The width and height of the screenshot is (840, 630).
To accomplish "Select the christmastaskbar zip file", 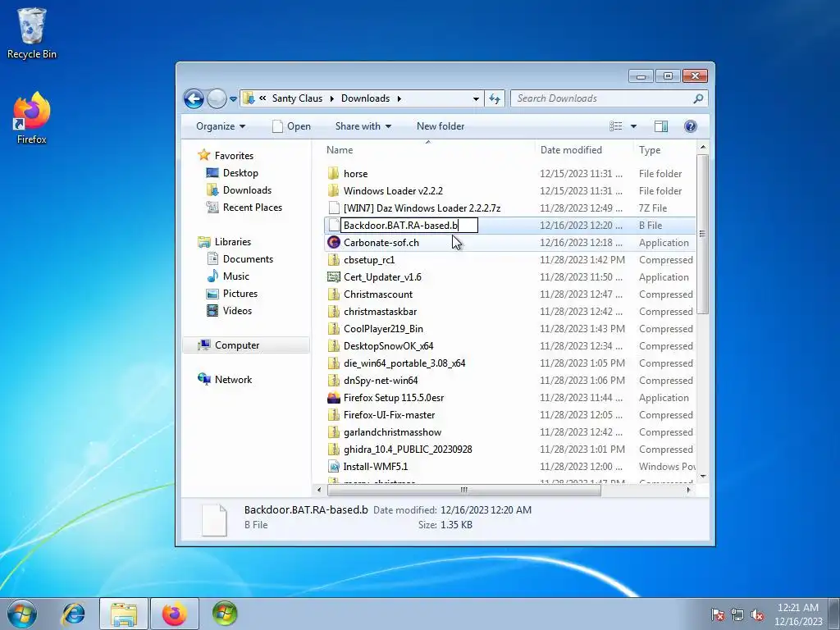I will pyautogui.click(x=381, y=311).
